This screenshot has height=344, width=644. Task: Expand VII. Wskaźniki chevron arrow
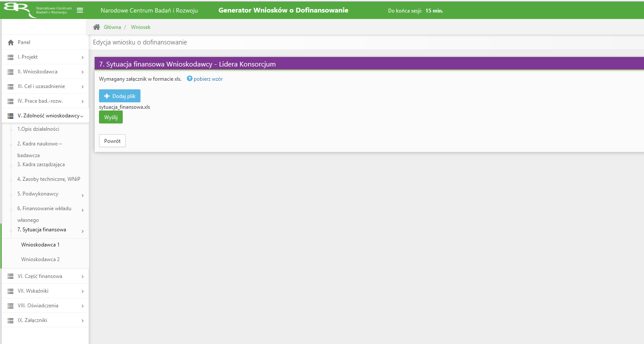82,291
